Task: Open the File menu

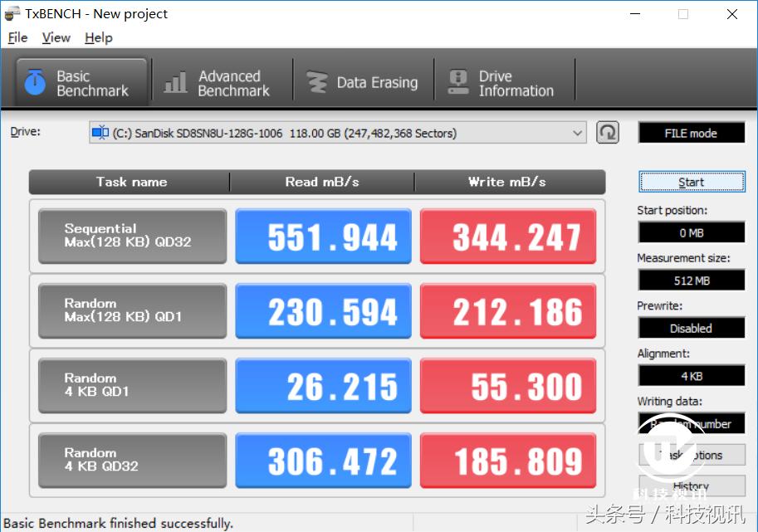Action: tap(17, 37)
